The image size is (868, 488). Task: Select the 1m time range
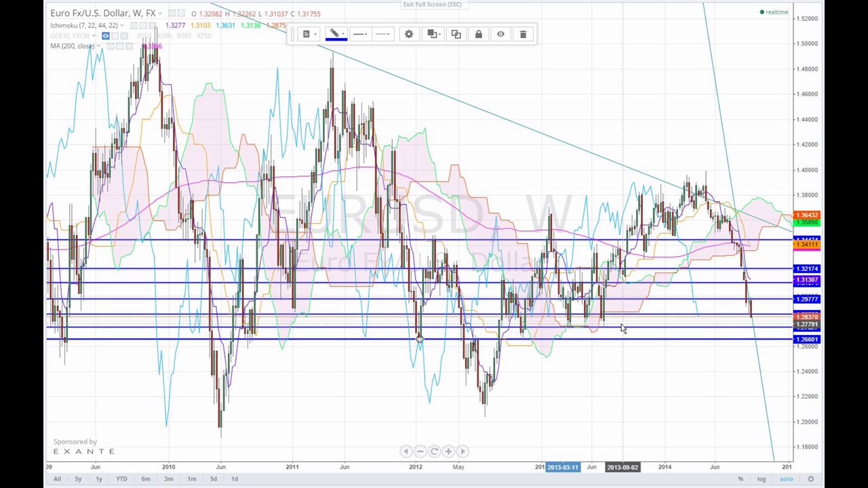(192, 479)
